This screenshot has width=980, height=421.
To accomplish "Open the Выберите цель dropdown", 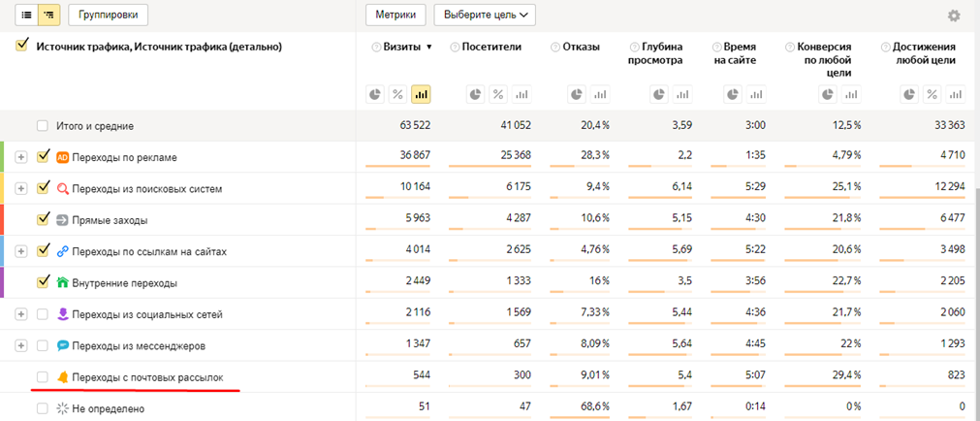I will click(x=485, y=15).
